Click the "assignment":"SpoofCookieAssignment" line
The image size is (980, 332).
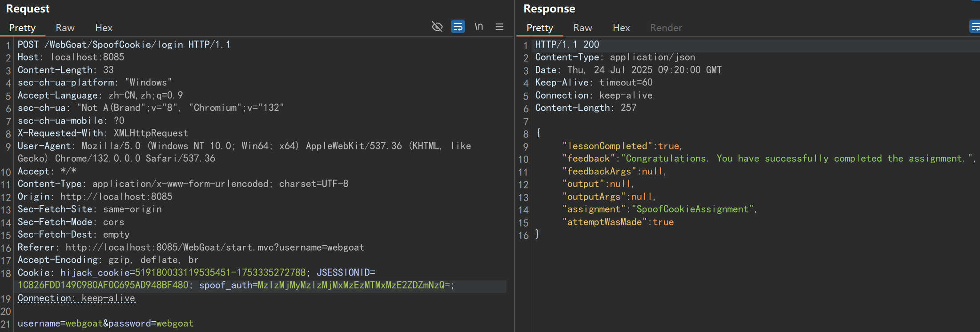tap(660, 209)
